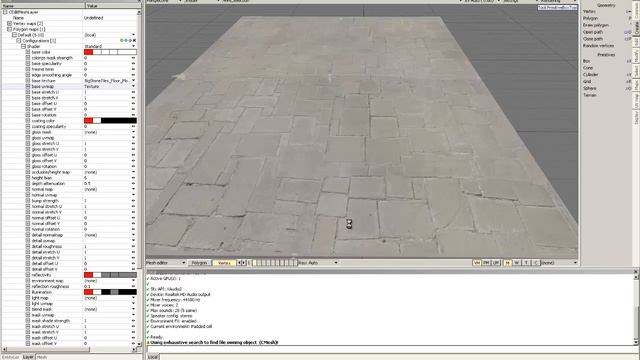Expand the Vertex maps [2] node

9,24
